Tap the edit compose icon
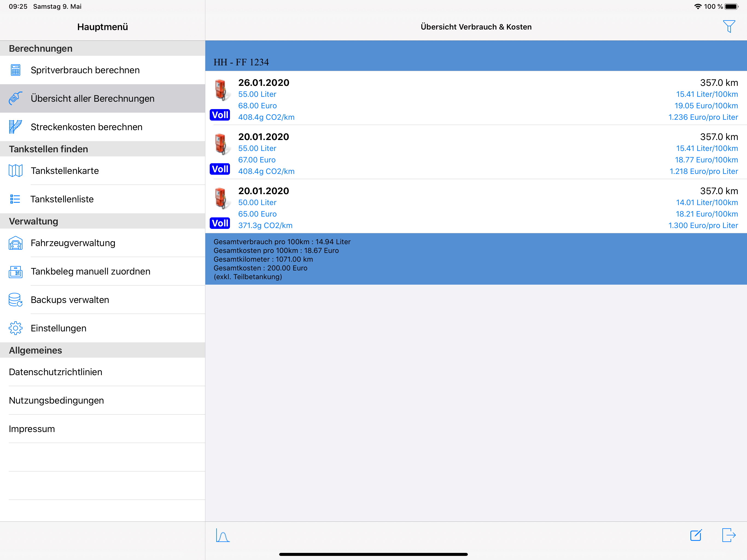Screen dimensions: 747x560 tap(696, 535)
